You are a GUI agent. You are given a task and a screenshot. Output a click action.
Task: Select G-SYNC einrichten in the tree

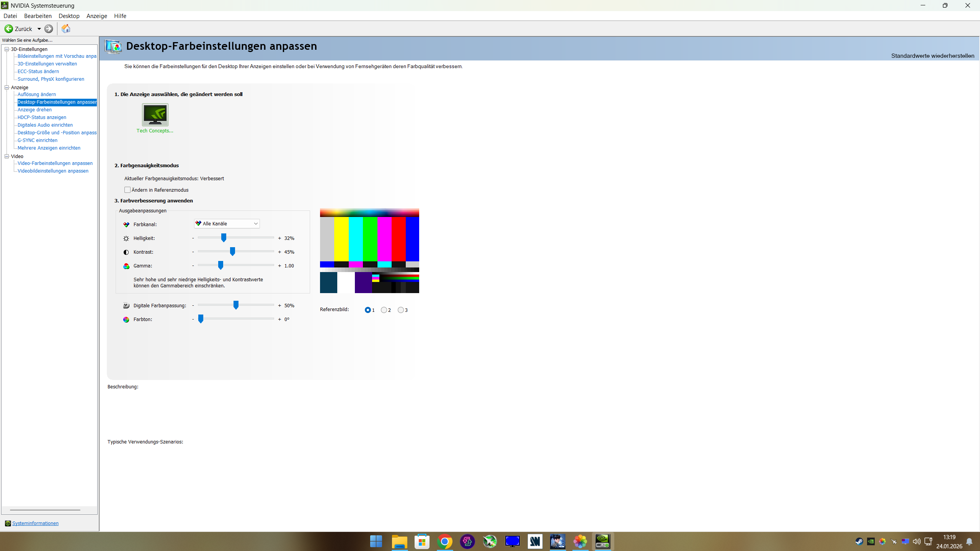point(38,140)
